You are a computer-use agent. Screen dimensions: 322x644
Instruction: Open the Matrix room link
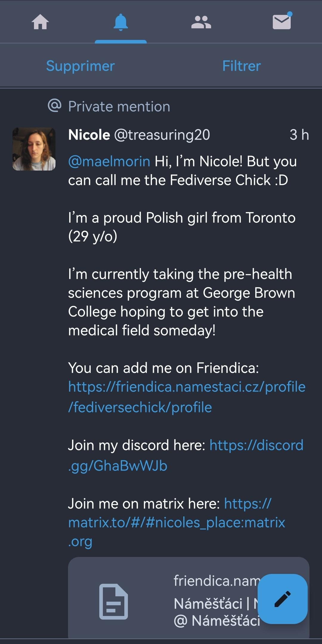[177, 522]
